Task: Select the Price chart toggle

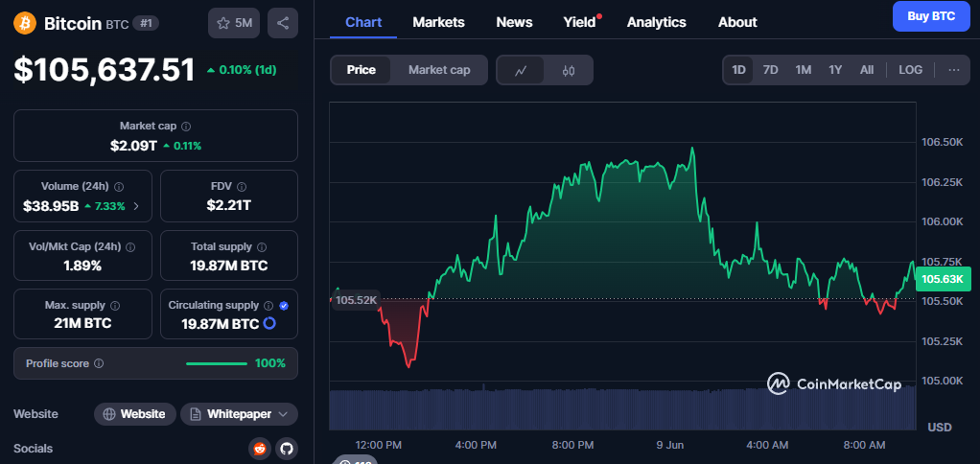Action: 362,70
